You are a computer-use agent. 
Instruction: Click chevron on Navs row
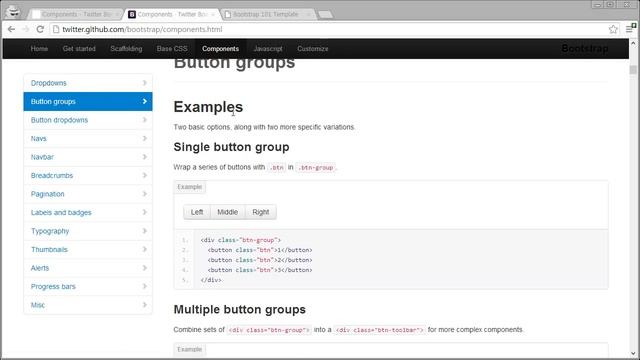point(144,138)
